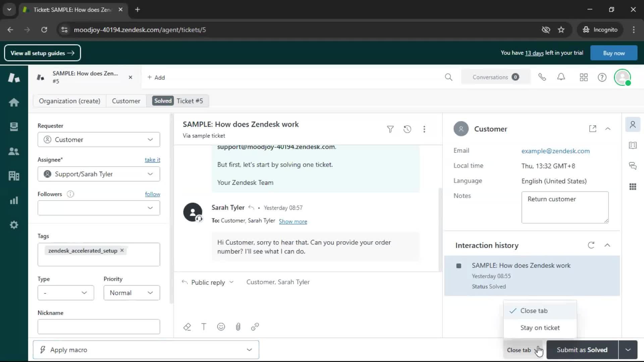This screenshot has width=644, height=362.
Task: Attach file with paperclip icon
Action: coord(238,327)
